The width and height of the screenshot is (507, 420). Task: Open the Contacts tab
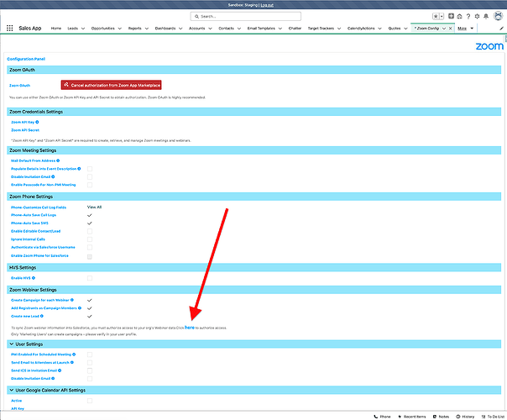pyautogui.click(x=226, y=29)
